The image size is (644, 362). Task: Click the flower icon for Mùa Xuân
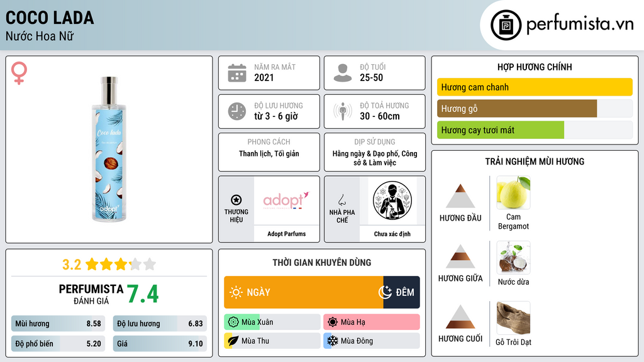[x=233, y=322]
